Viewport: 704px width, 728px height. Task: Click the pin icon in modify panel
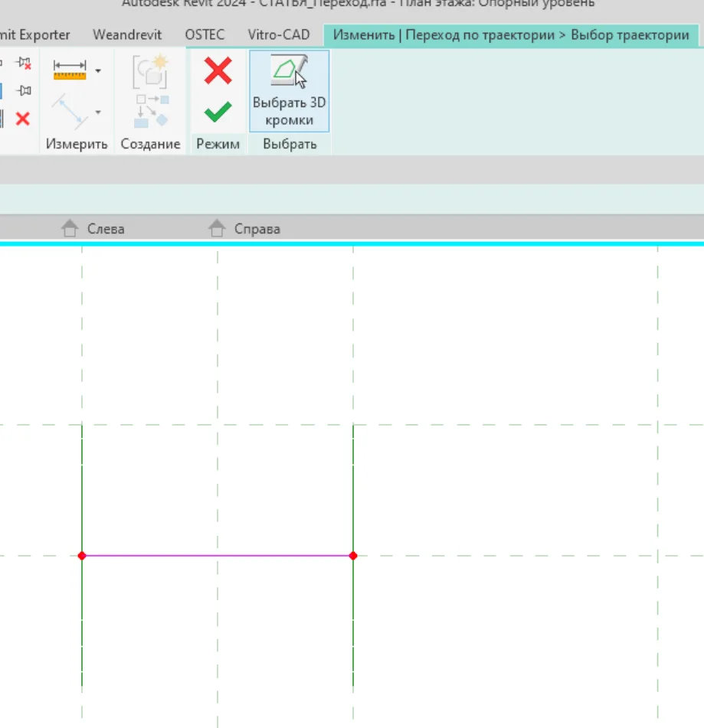(23, 91)
